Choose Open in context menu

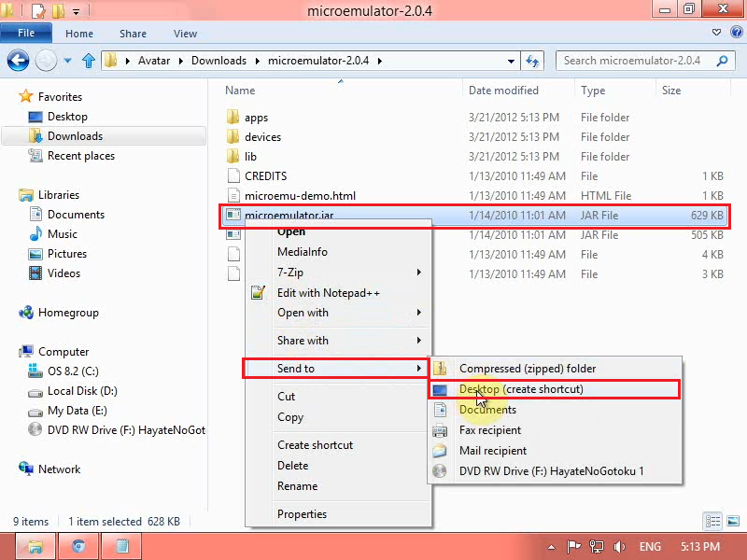291,231
